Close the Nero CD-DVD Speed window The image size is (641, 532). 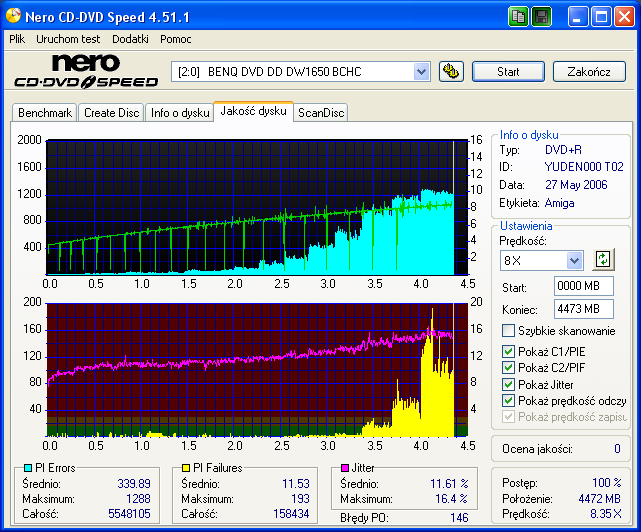pyautogui.click(x=624, y=17)
